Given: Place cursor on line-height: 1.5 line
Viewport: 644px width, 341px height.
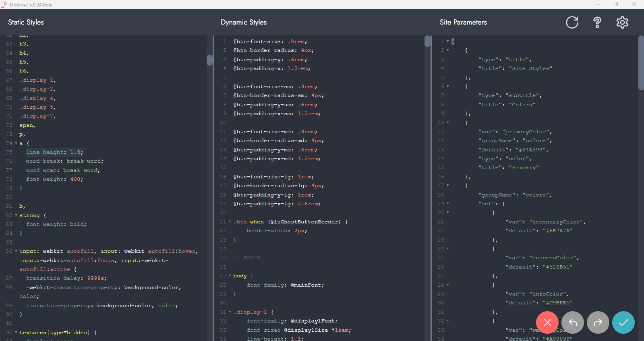Looking at the screenshot, I should click(x=54, y=152).
